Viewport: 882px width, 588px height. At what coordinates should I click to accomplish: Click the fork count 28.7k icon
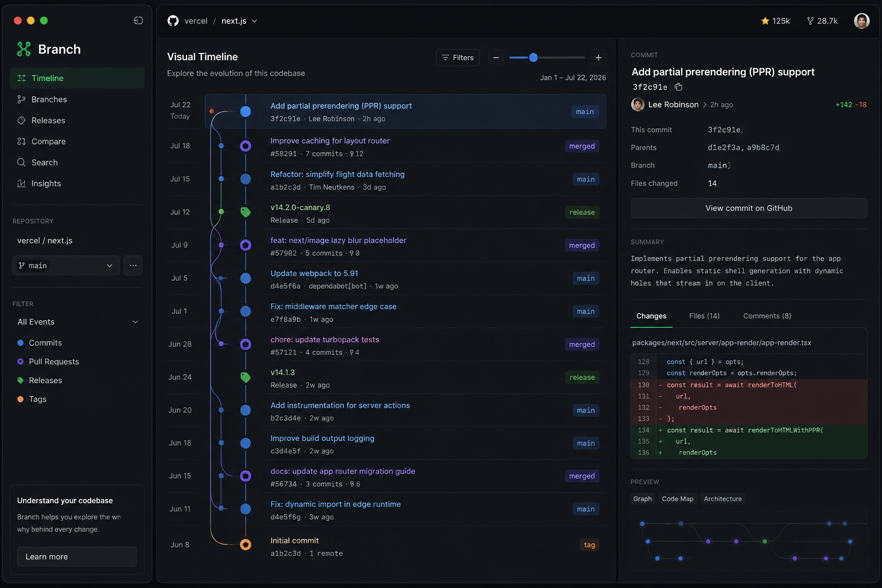[810, 21]
